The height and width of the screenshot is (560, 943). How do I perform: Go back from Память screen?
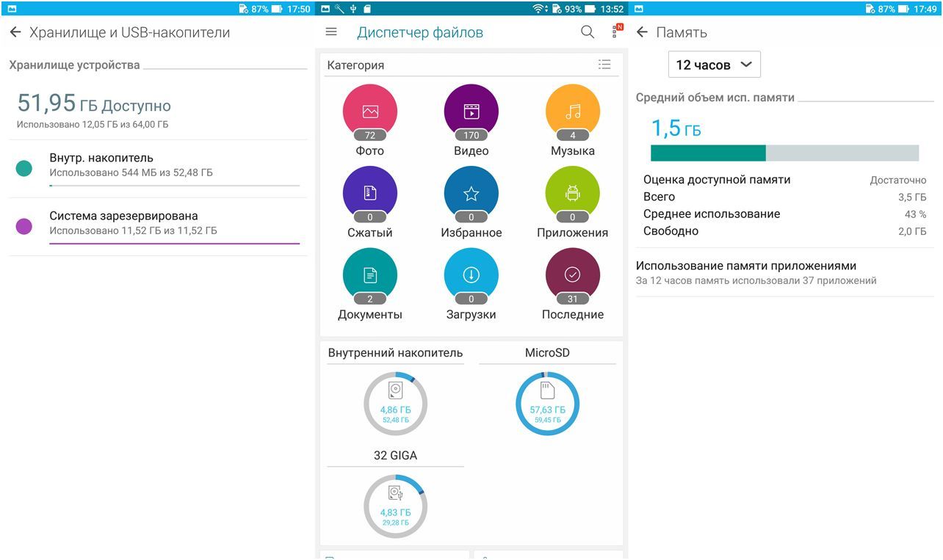click(642, 32)
